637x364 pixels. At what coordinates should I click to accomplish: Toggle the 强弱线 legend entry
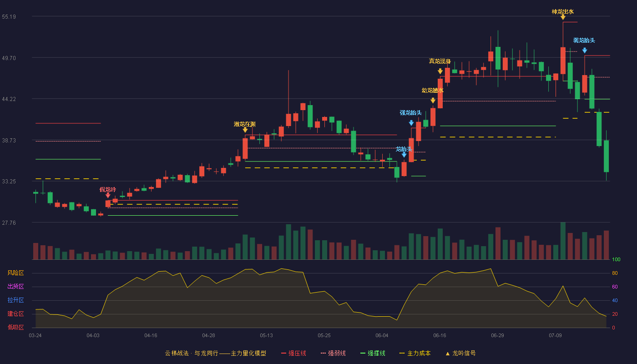coord(334,353)
